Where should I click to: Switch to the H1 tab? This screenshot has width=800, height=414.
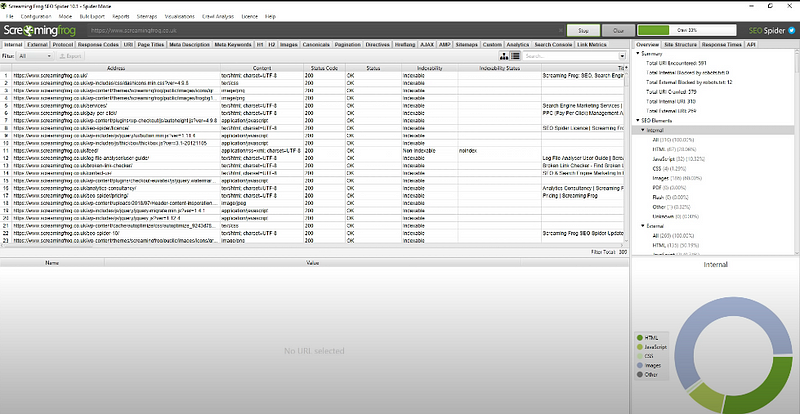[x=260, y=45]
